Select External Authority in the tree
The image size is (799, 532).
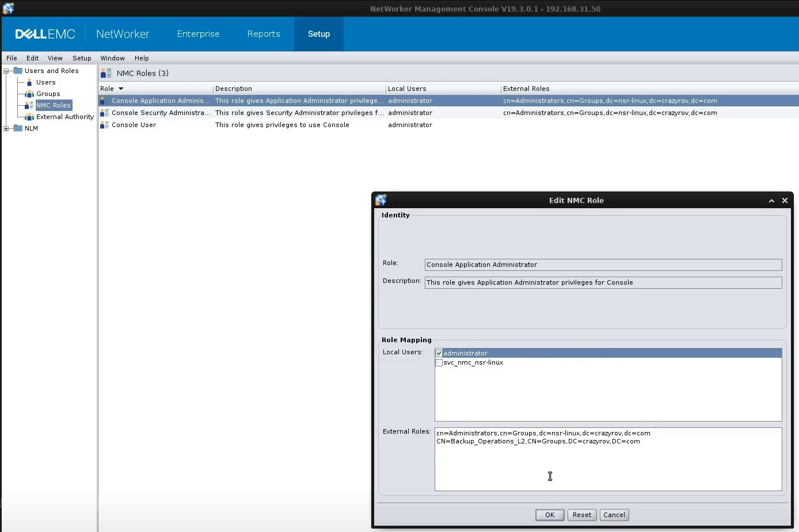(x=65, y=117)
